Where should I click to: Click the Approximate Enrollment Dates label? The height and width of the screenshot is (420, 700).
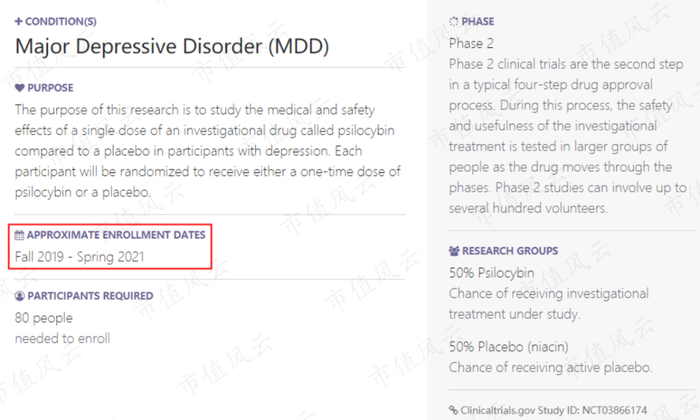point(116,235)
